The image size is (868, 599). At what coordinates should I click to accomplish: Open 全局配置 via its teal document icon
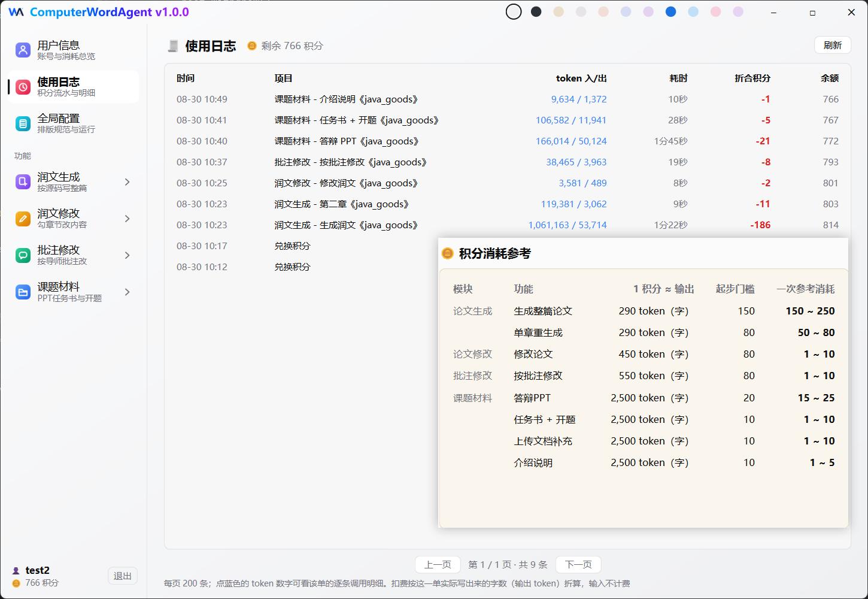point(23,123)
